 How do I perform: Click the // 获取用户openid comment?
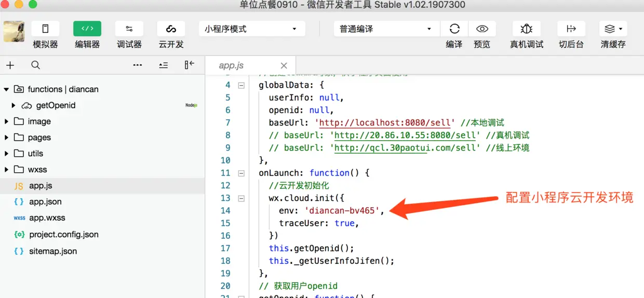(x=298, y=286)
